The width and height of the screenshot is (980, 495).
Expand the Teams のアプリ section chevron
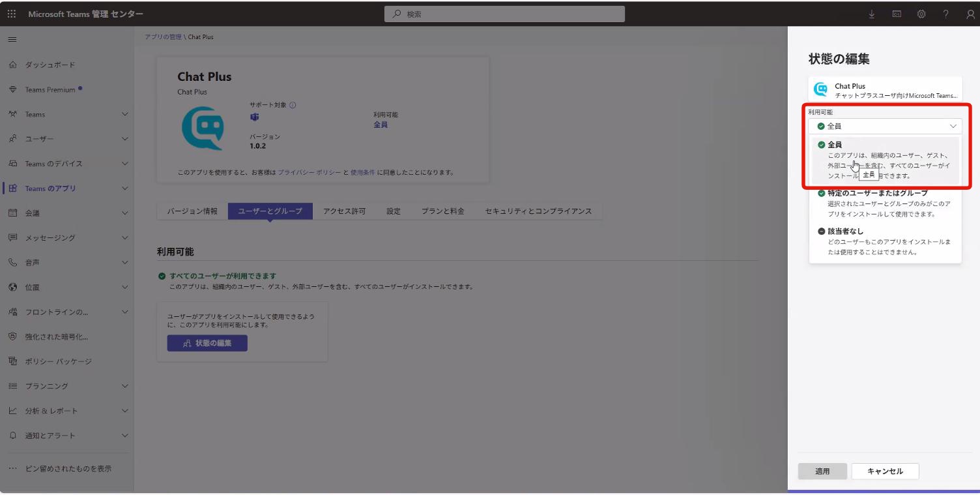pyautogui.click(x=125, y=188)
